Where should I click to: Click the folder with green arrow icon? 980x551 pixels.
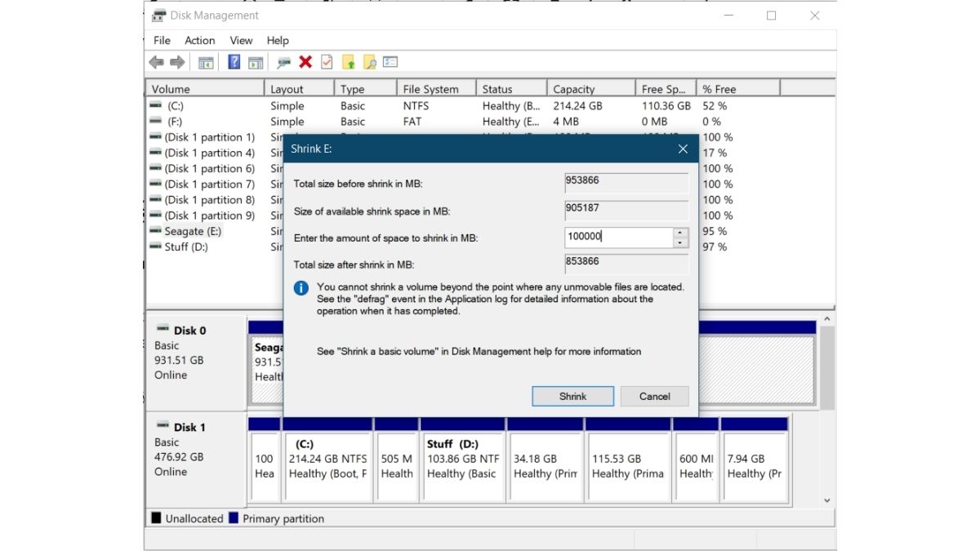[349, 62]
